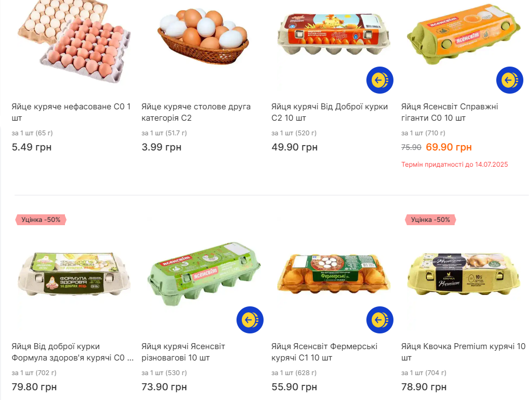Click coin icon on Від Доброї курки С2 eggs

(379, 80)
